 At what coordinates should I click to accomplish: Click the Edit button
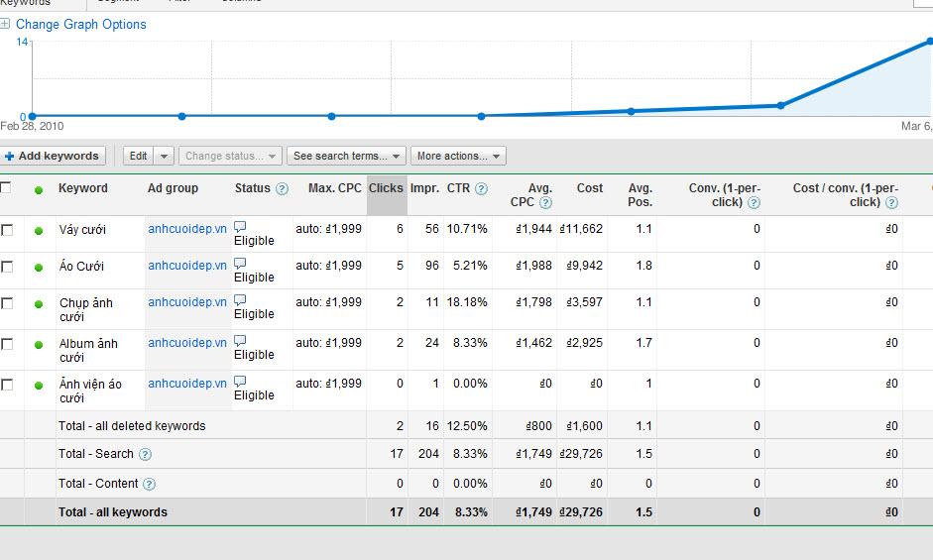138,156
